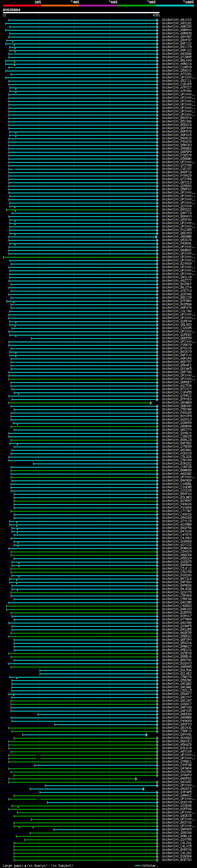Select the UniRef100_Q4U6T4 label
Image resolution: width=197 pixels, height=868 pixels.
point(177,789)
